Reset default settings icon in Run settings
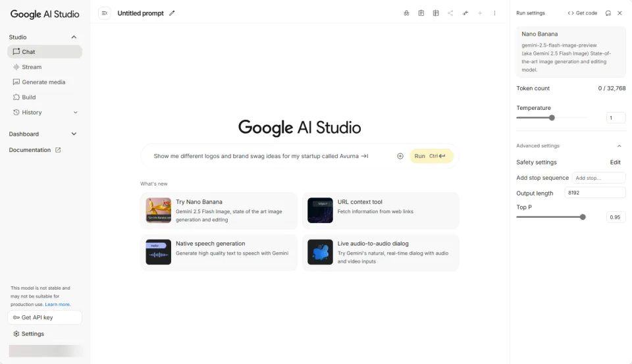632x364 pixels. pyautogui.click(x=608, y=13)
